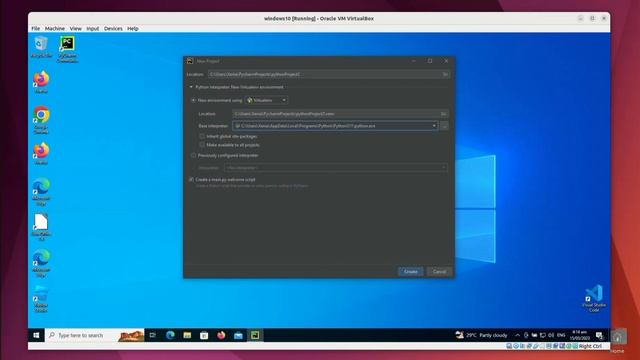Enable Inherit global site-packages checkbox
The height and width of the screenshot is (360, 640).
click(x=202, y=136)
